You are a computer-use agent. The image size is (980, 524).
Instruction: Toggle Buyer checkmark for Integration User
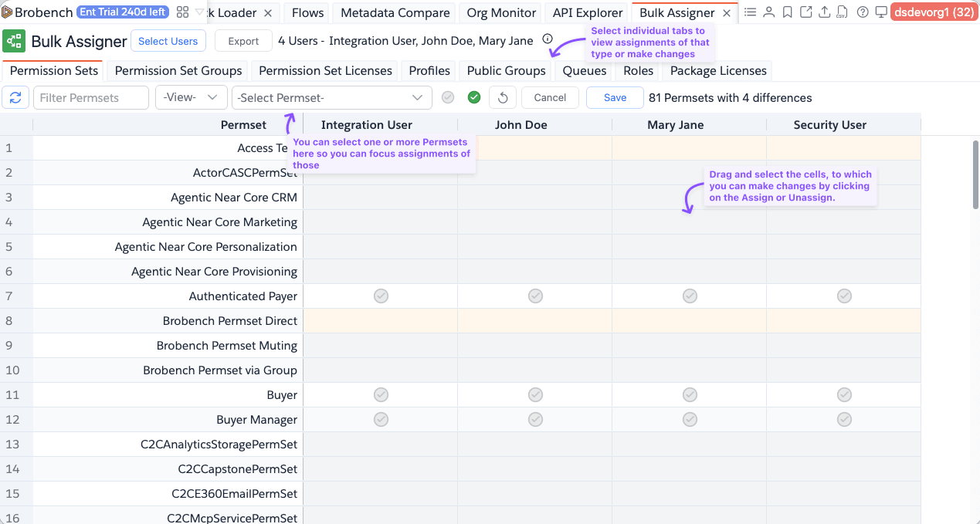(381, 395)
